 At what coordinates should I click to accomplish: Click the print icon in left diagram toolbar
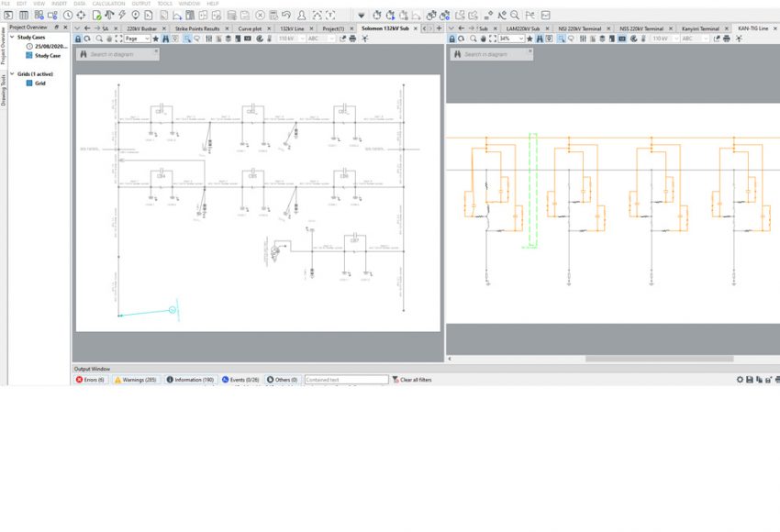[x=352, y=39]
